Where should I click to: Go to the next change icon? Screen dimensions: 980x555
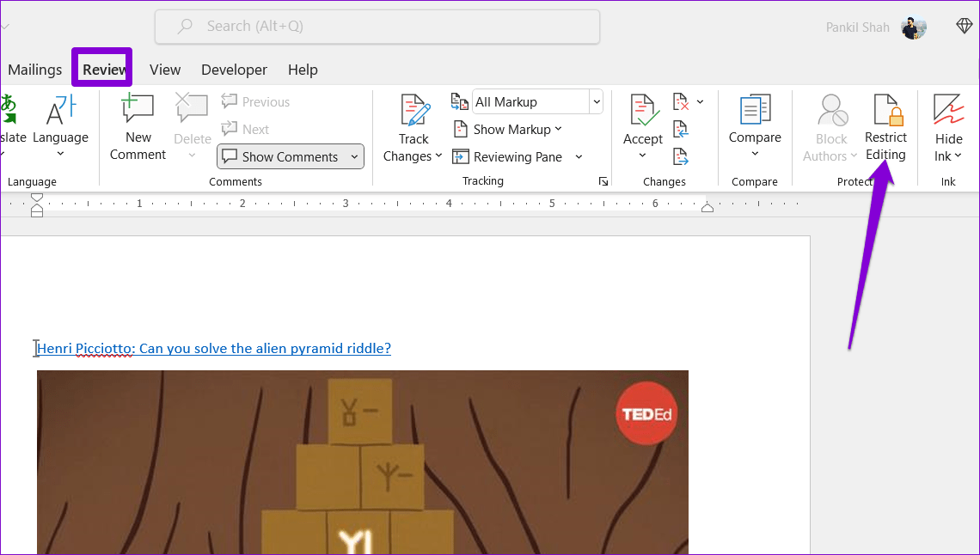pyautogui.click(x=681, y=156)
